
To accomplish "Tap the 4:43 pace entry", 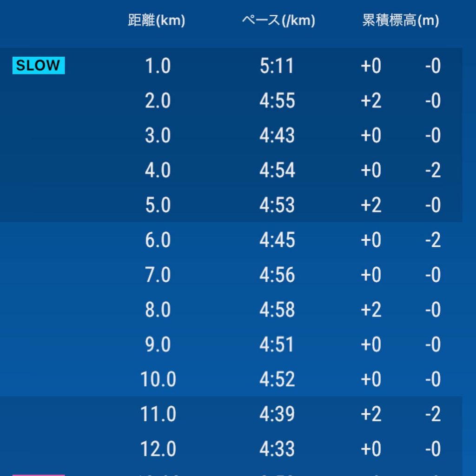I will coord(277,135).
